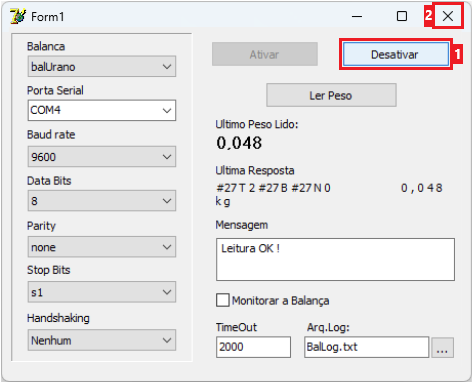Enable the Monitorar a Balança checkbox
Viewport: 473px width, 382px height.
(x=223, y=300)
